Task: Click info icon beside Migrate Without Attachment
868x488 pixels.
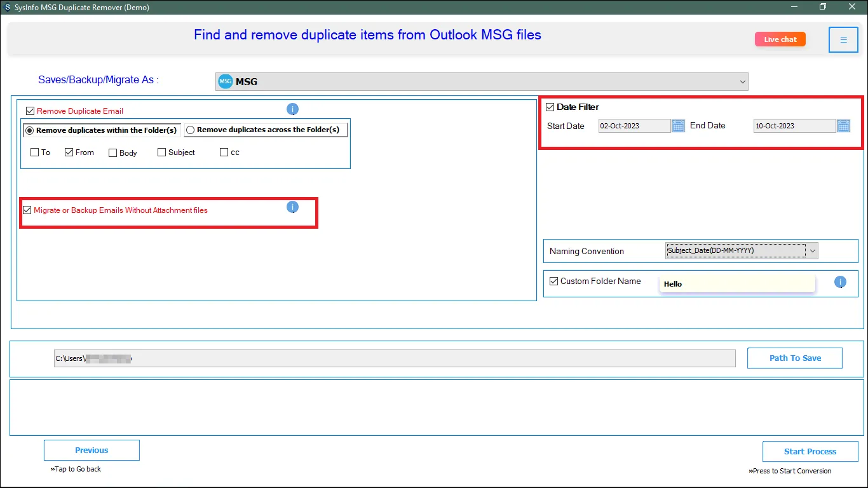Action: tap(292, 207)
